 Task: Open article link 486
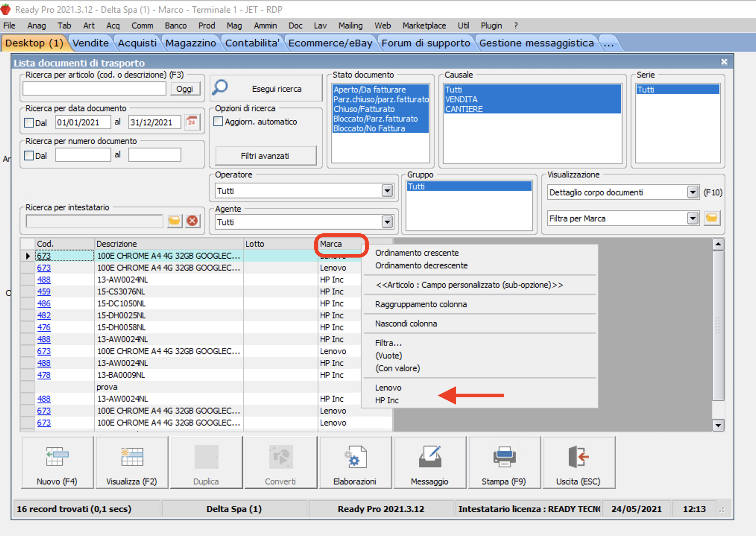pos(44,303)
